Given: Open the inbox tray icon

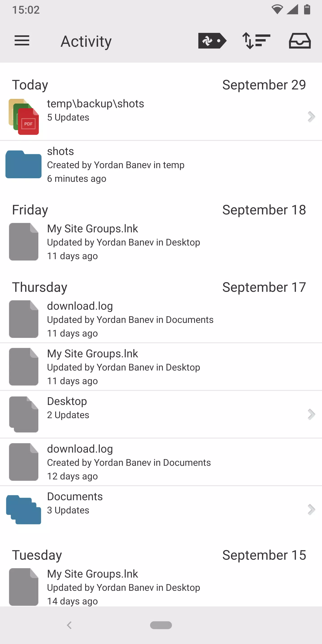Looking at the screenshot, I should coord(300,41).
